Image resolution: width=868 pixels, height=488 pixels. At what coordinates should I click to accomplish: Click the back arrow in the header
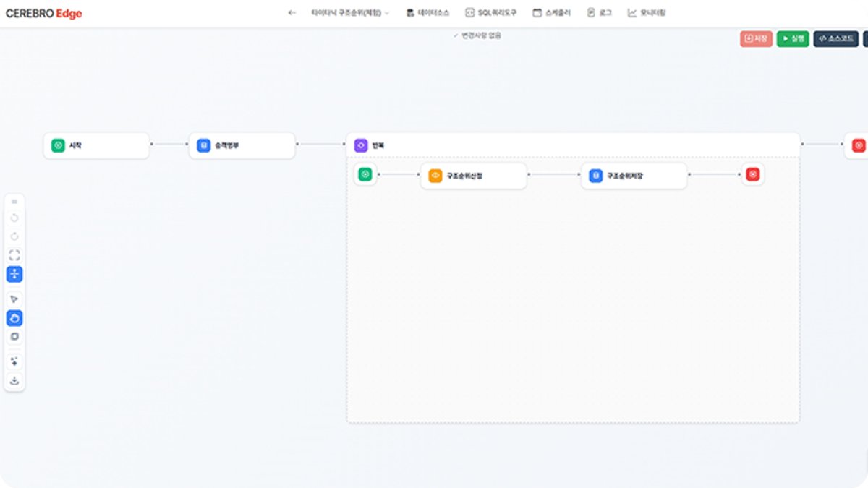[292, 13]
